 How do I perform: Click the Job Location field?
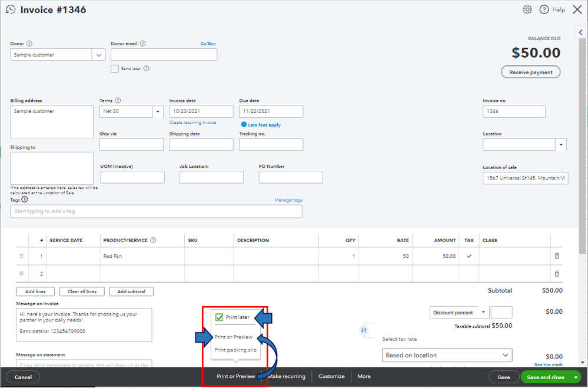point(211,177)
